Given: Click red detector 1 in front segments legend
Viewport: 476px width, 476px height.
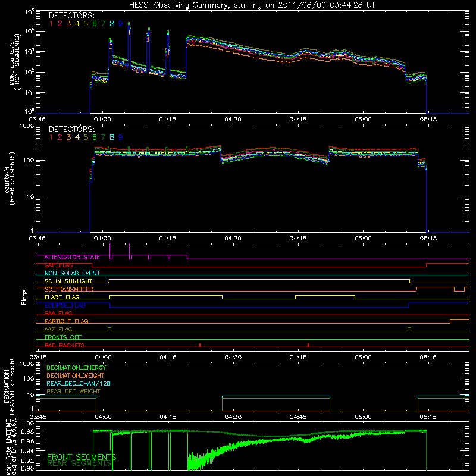Looking at the screenshot, I should point(51,23).
